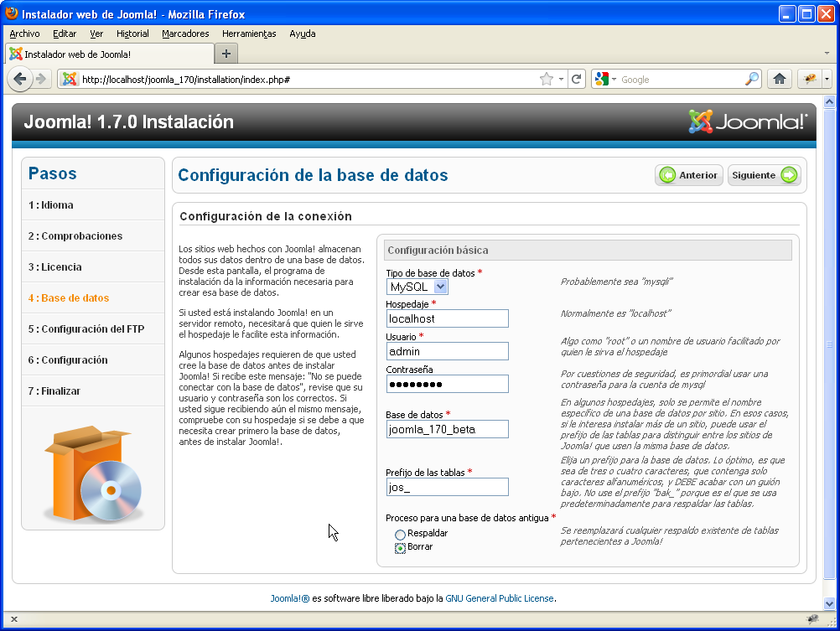This screenshot has height=631, width=840.
Task: Click the installation box with CD image
Action: pos(93,473)
